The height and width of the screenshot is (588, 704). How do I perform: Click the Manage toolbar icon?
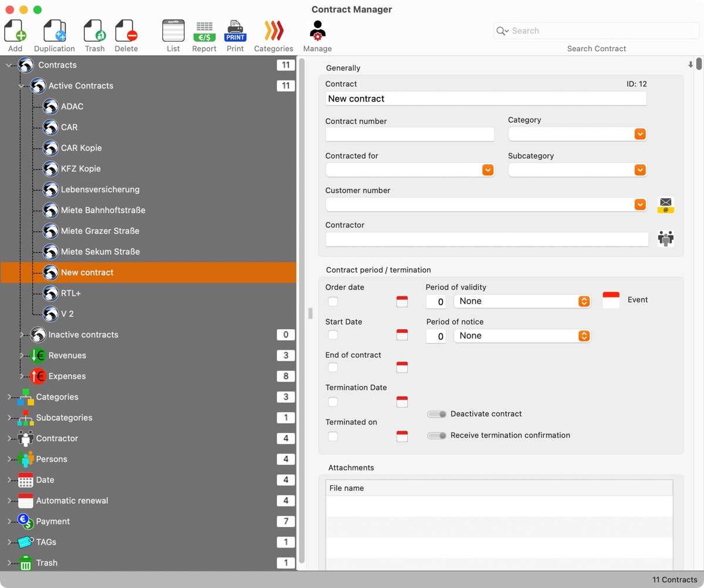click(x=317, y=31)
